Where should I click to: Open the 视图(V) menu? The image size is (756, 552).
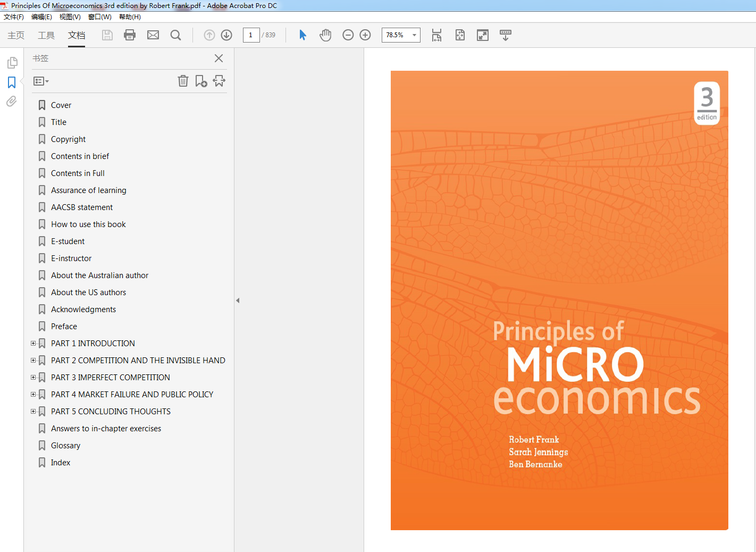click(x=70, y=17)
